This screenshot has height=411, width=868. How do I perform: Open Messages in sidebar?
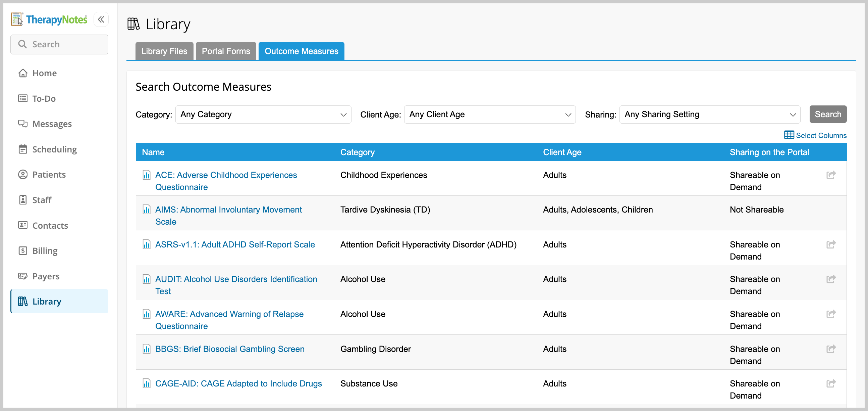click(59, 124)
